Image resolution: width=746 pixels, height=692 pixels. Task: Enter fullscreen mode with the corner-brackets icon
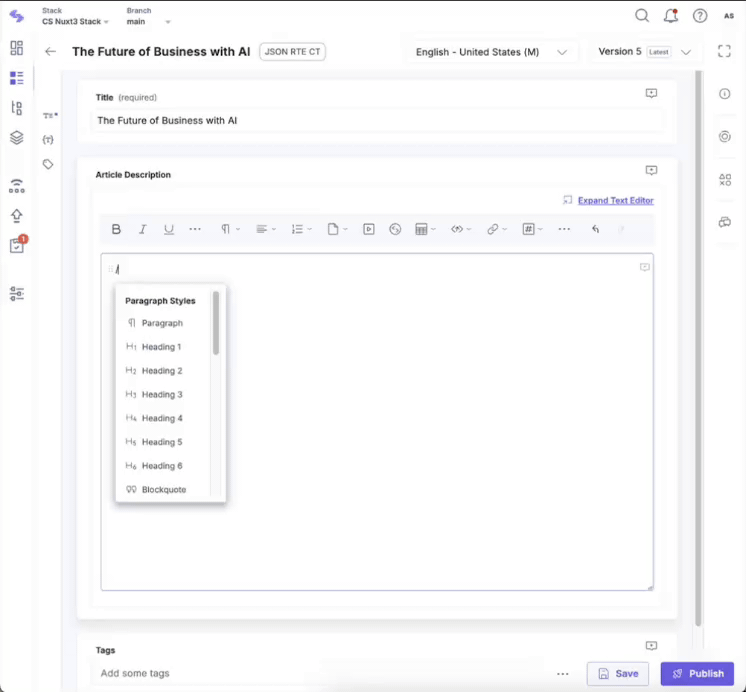pos(724,51)
